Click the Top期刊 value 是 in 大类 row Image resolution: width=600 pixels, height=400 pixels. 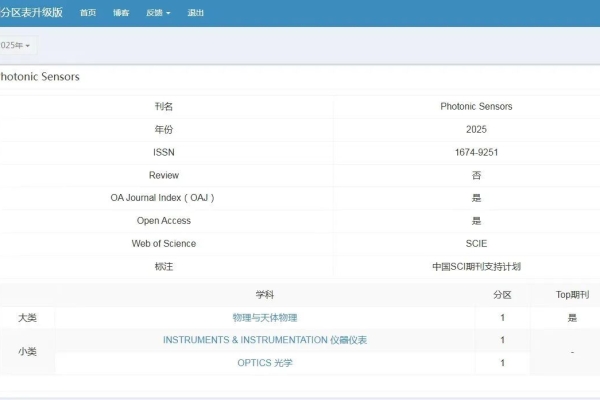coord(572,317)
